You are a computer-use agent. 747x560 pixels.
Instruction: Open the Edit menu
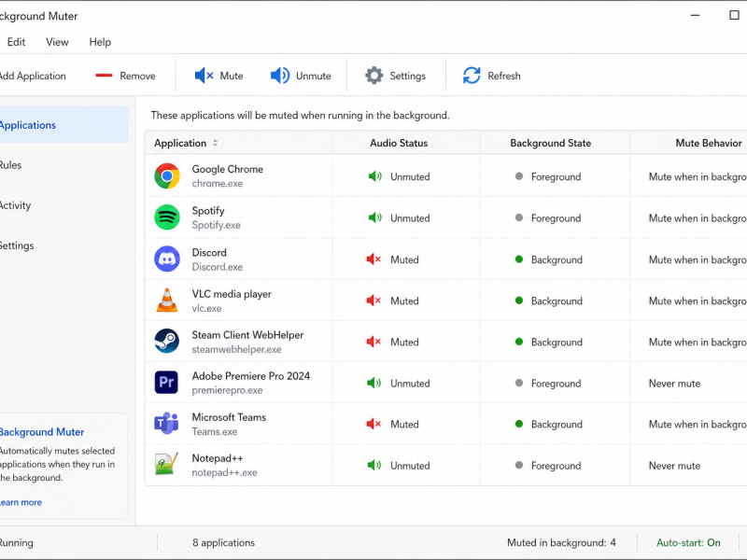16,42
